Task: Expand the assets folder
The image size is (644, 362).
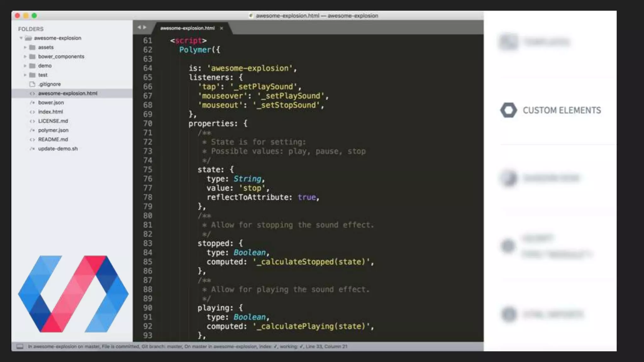Action: [25, 47]
